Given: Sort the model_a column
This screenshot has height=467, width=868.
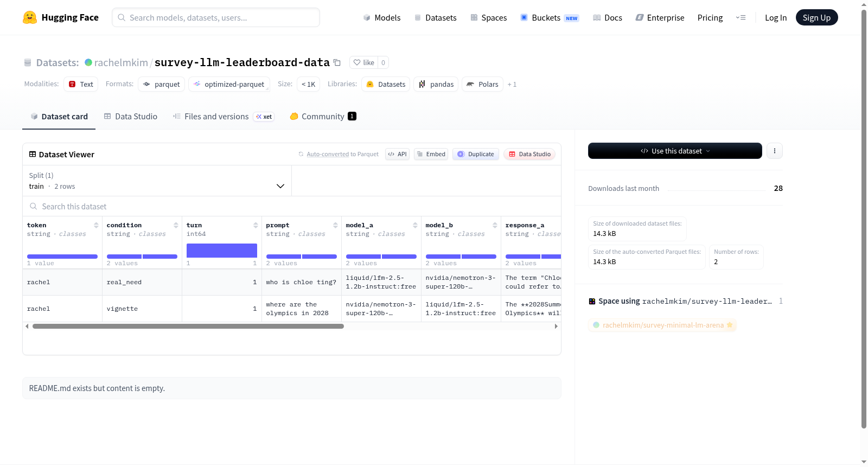Looking at the screenshot, I should tap(415, 225).
